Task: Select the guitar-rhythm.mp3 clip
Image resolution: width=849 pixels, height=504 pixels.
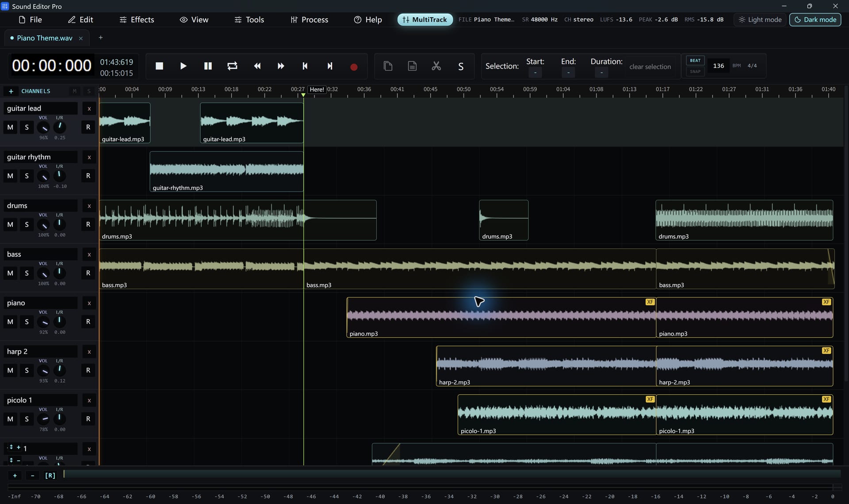Action: [226, 172]
